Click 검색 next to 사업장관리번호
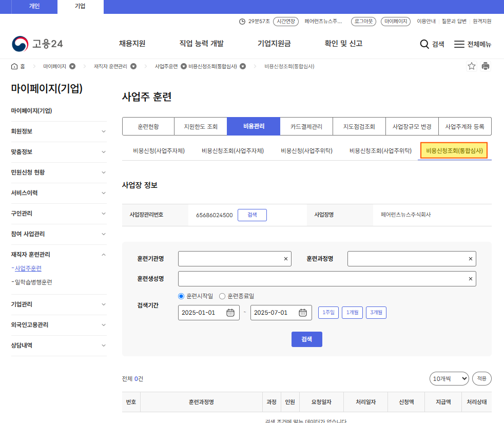The height and width of the screenshot is (423, 504). pyautogui.click(x=252, y=215)
